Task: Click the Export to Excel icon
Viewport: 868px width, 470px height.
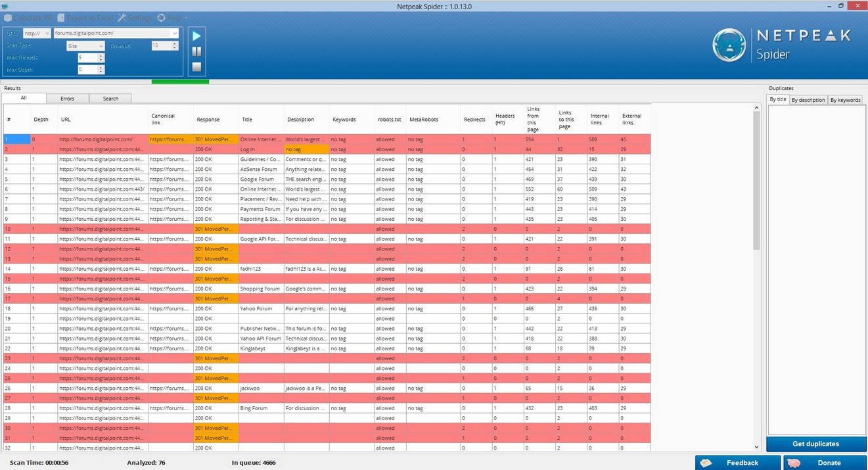Action: tap(61, 18)
